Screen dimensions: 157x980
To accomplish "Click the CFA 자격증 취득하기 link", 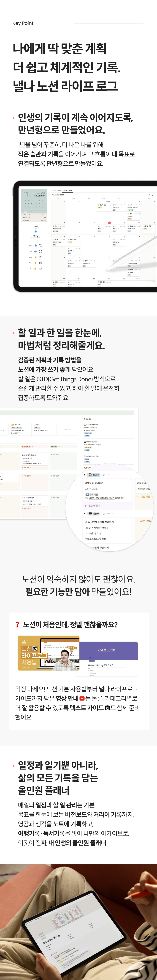I will [97, 528].
